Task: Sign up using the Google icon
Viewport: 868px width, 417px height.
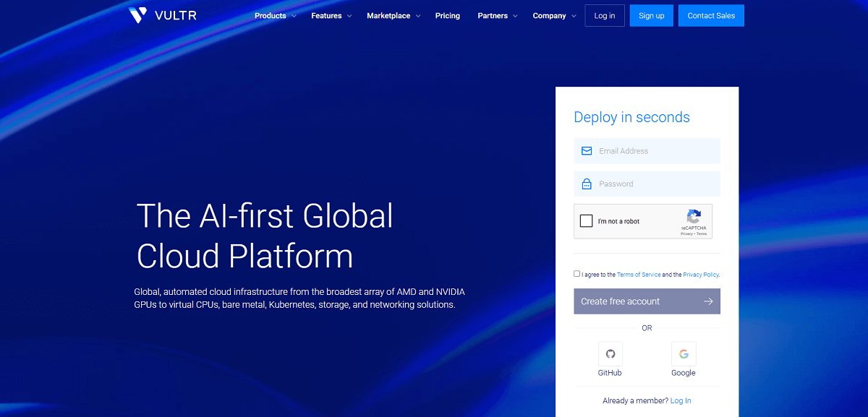Action: (683, 353)
